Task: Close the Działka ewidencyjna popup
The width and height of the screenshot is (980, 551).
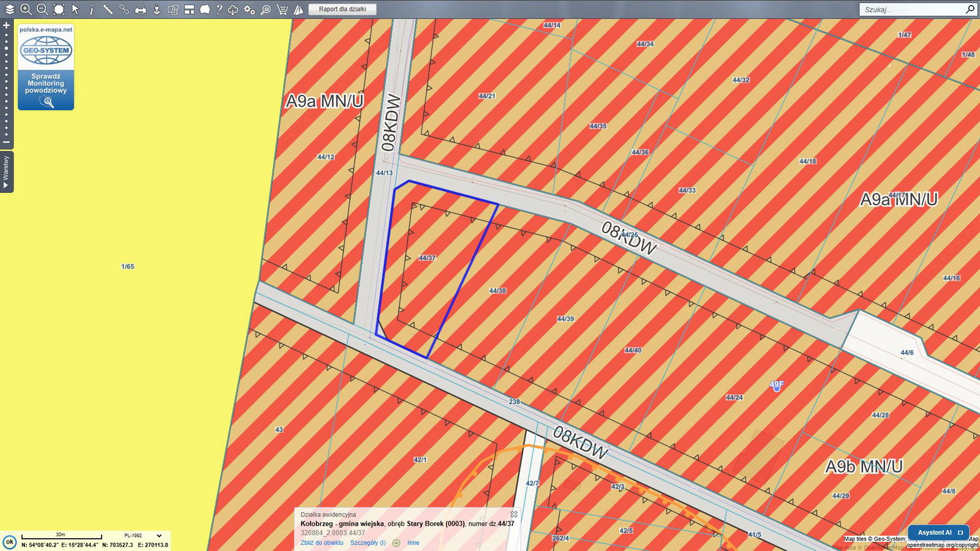Action: (514, 514)
